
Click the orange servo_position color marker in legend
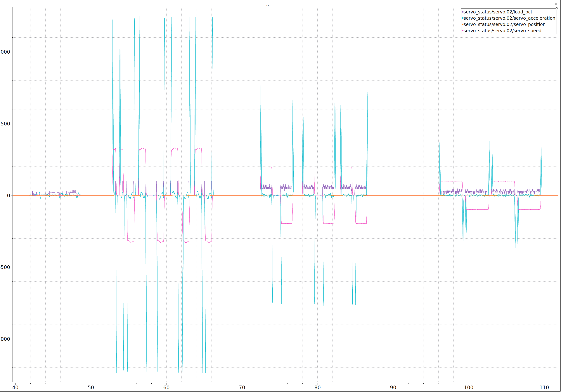point(463,24)
